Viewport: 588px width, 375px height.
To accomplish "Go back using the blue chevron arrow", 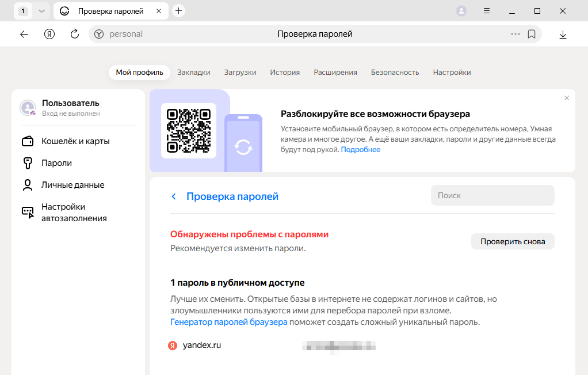I will [x=174, y=196].
